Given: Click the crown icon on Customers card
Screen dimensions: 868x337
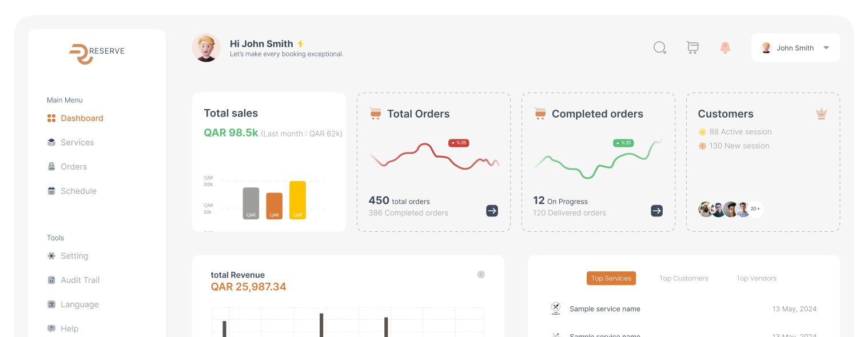Looking at the screenshot, I should pos(821,114).
